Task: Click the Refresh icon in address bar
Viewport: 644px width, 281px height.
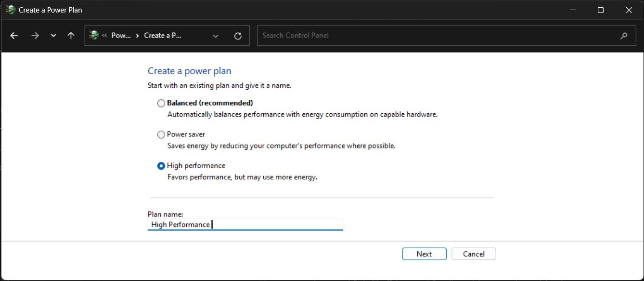Action: 238,35
